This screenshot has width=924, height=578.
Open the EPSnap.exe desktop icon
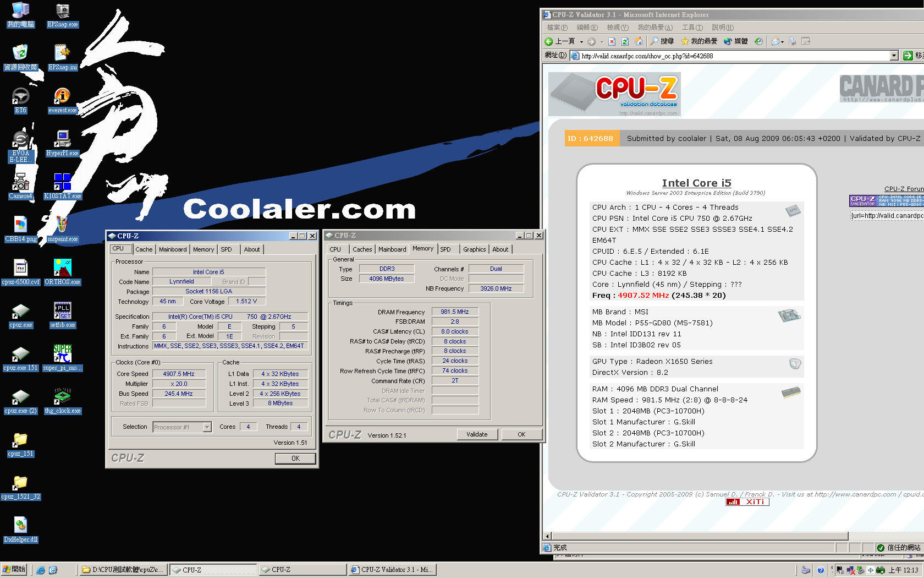[x=63, y=15]
